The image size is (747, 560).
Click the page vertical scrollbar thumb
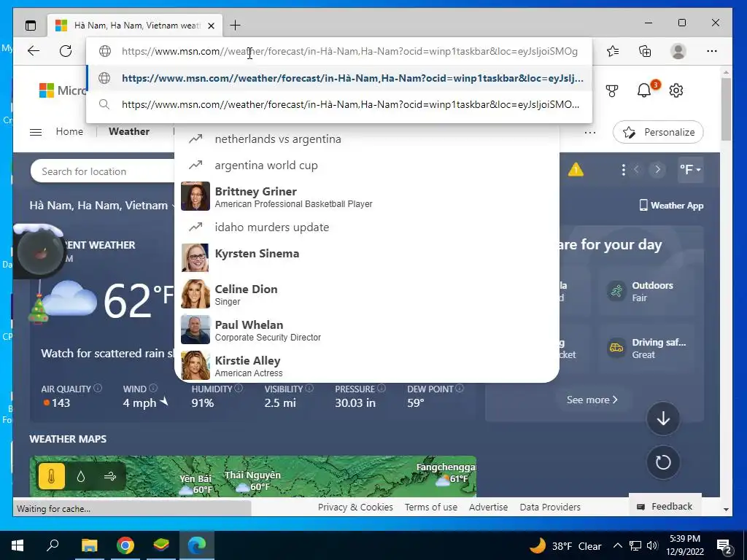[726, 109]
